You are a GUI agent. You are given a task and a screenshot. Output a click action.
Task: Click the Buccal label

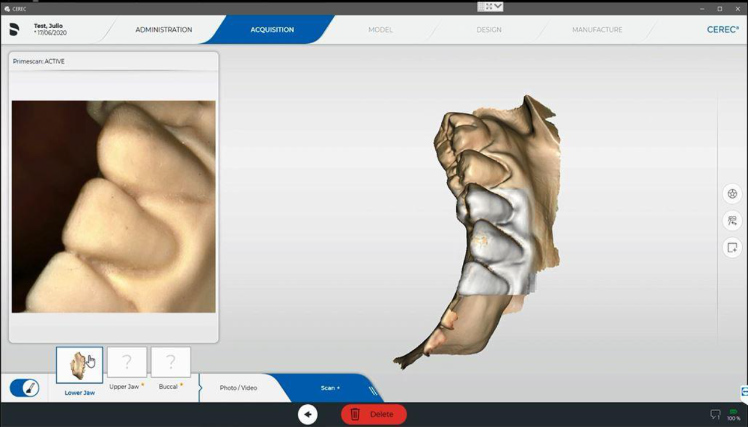point(168,386)
